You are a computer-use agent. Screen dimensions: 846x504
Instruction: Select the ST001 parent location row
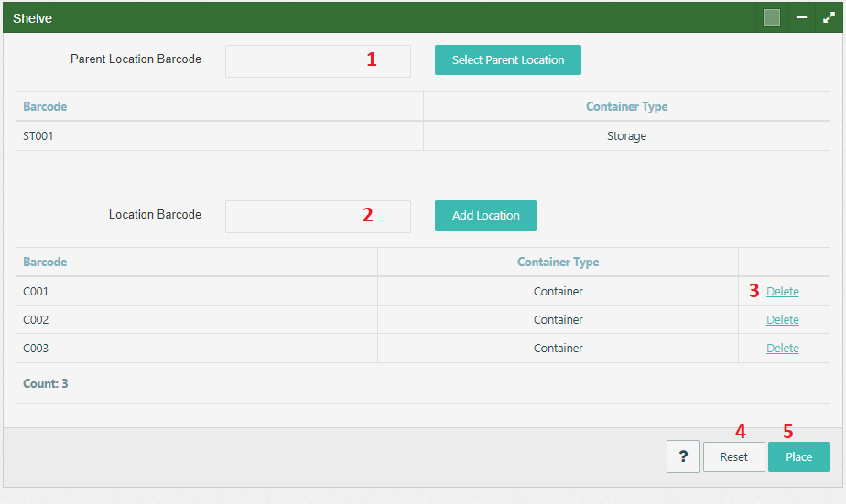(x=423, y=136)
